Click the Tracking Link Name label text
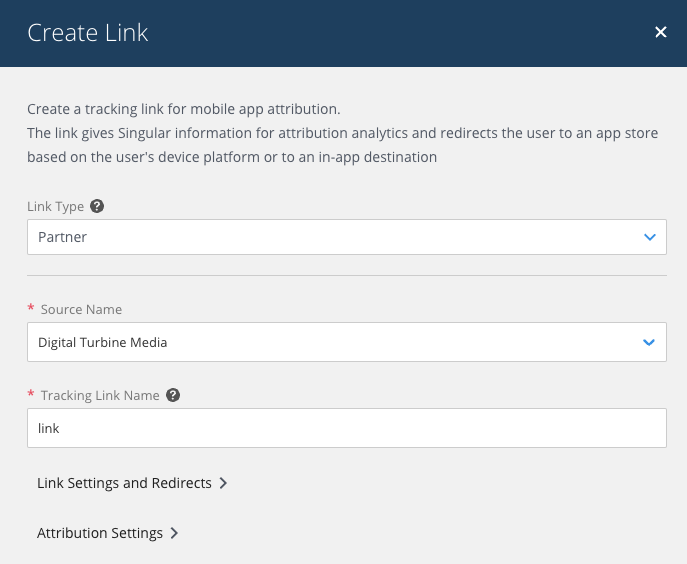The height and width of the screenshot is (564, 687). point(100,395)
